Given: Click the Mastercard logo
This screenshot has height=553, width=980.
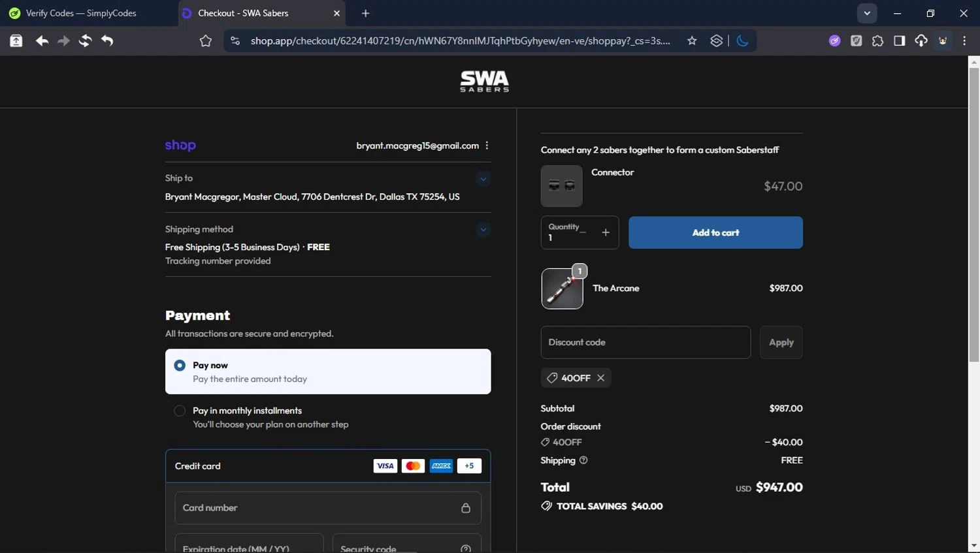Looking at the screenshot, I should pos(413,466).
